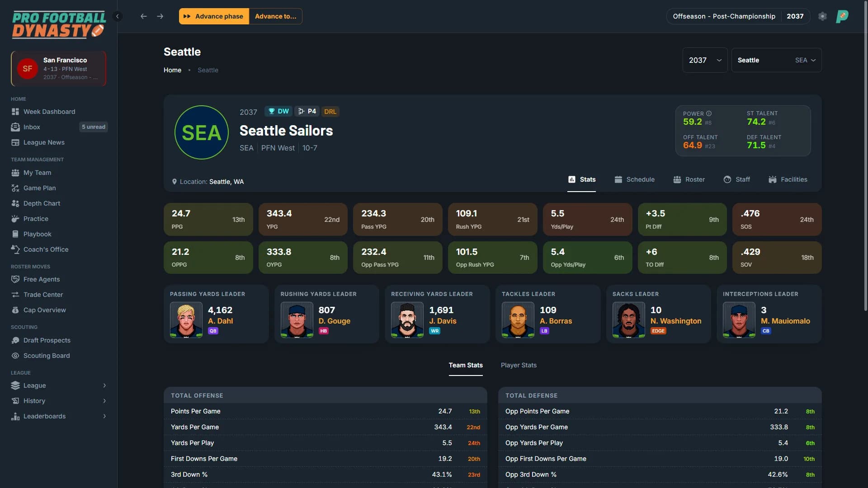This screenshot has width=868, height=488.
Task: Click the 101.5 Opp Rush YPG card
Action: click(x=492, y=258)
